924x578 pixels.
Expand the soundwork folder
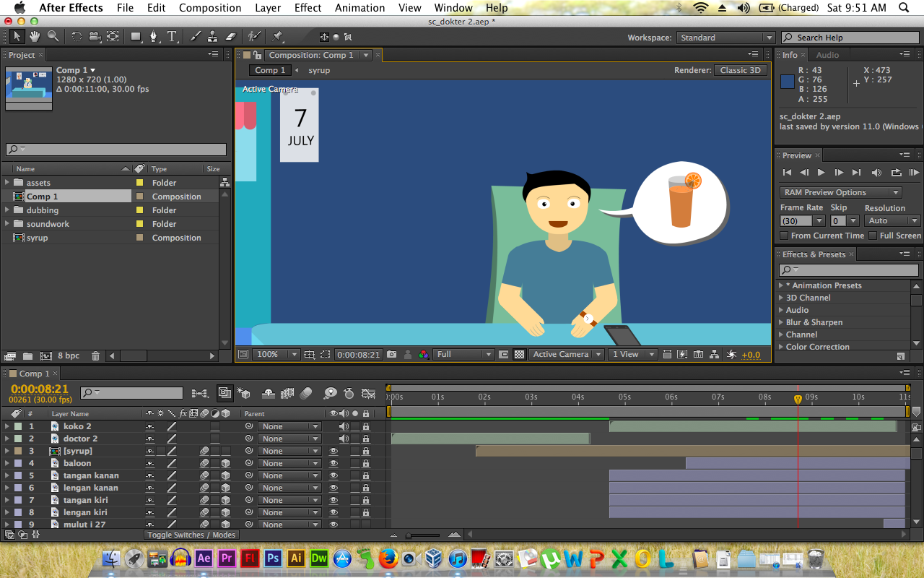[8, 224]
